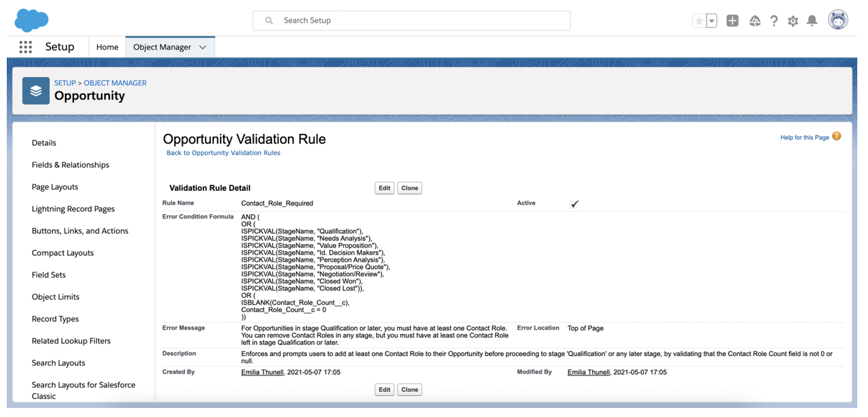The height and width of the screenshot is (417, 868).
Task: Open the Trailhead guidance icon
Action: (755, 21)
